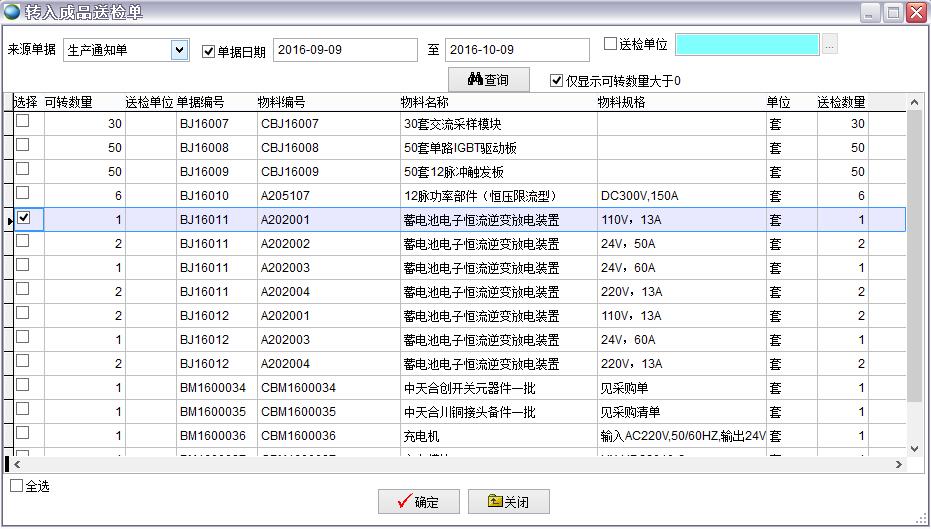
Task: Click the globe icon in title bar
Action: (12, 12)
